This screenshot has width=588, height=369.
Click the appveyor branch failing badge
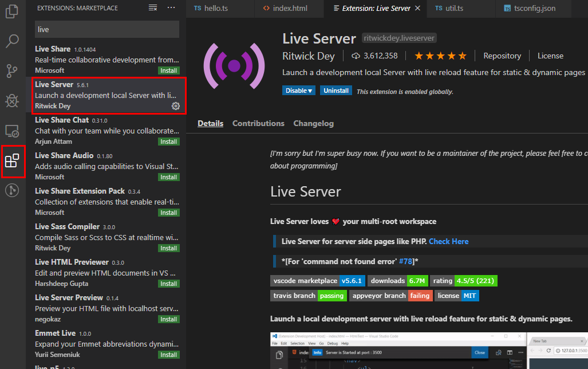(390, 296)
